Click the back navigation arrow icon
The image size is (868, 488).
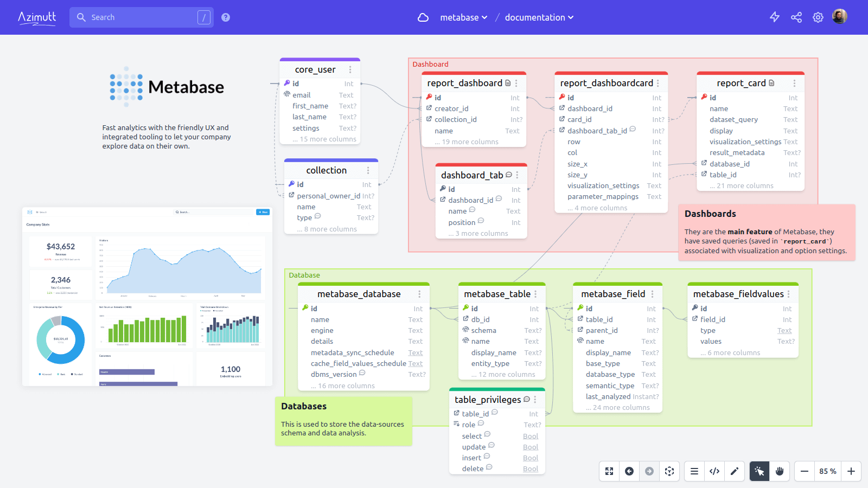coord(629,471)
